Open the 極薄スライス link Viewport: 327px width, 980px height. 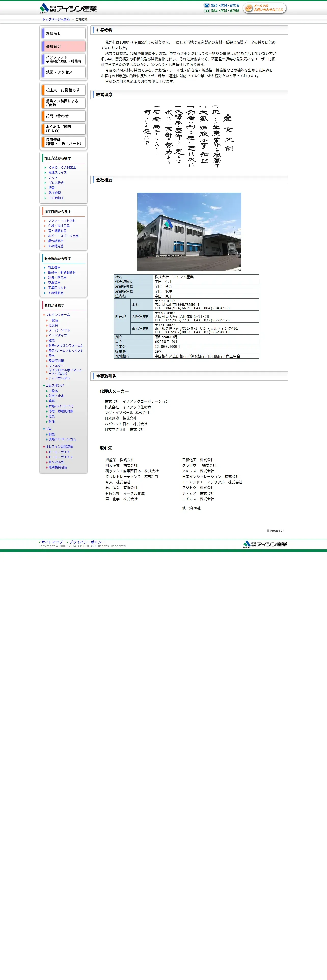click(58, 173)
